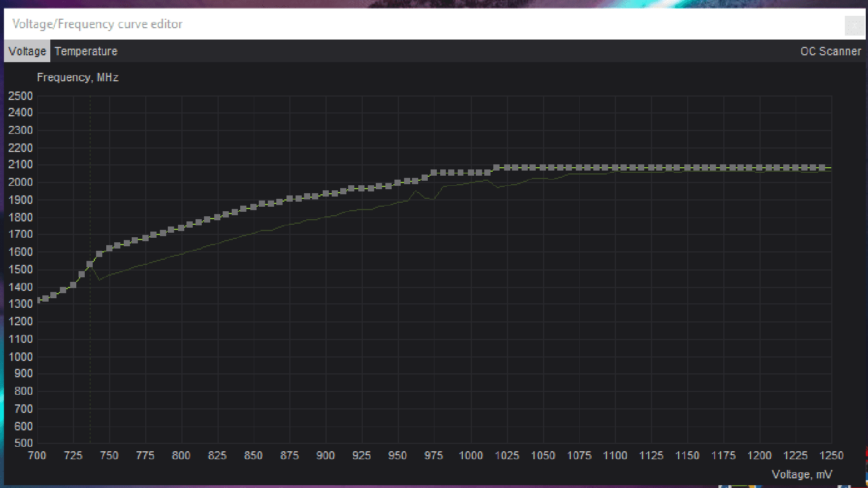868x488 pixels.
Task: Select the first plateau point at 975 mV
Action: (434, 173)
